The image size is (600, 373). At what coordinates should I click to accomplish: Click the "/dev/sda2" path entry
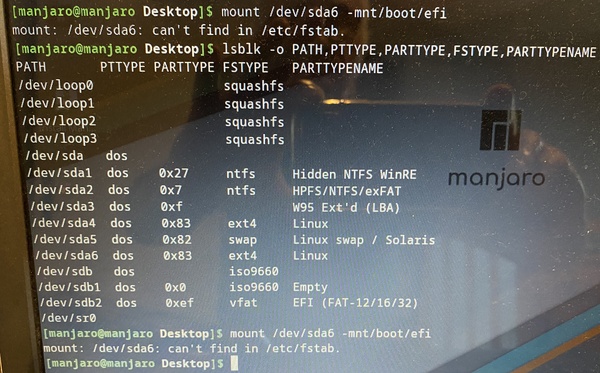(61, 190)
